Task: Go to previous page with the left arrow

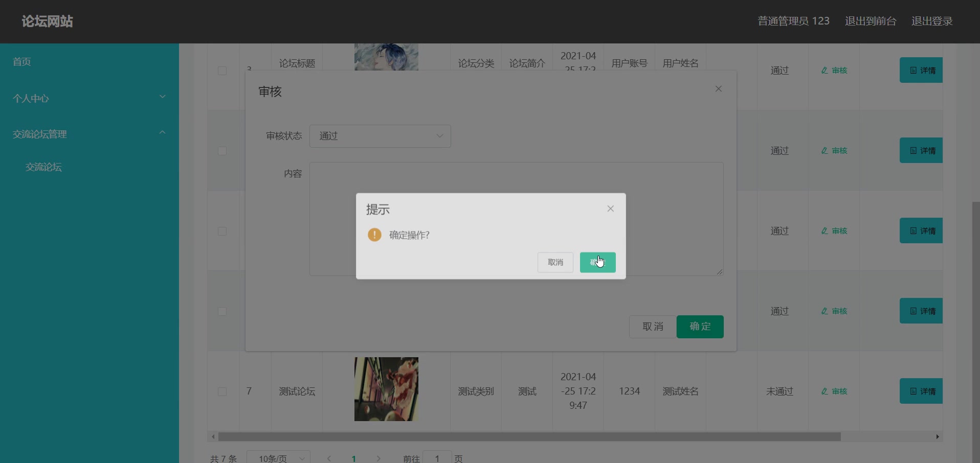Action: click(329, 458)
